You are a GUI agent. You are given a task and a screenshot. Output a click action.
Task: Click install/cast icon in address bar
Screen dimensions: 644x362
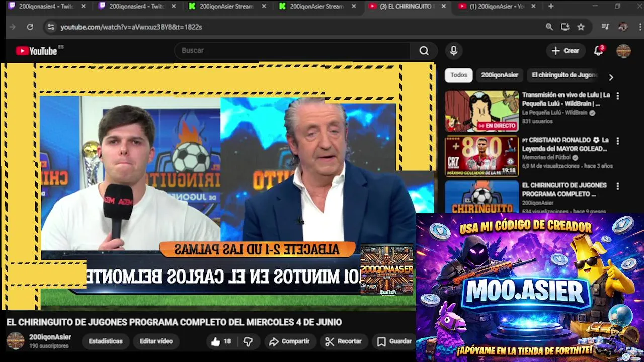click(565, 27)
